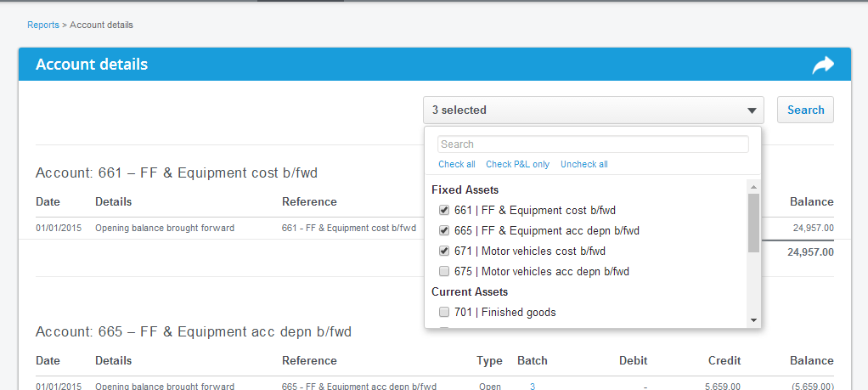Click the 'Current Assets' group heading
The image size is (868, 390).
click(x=470, y=291)
